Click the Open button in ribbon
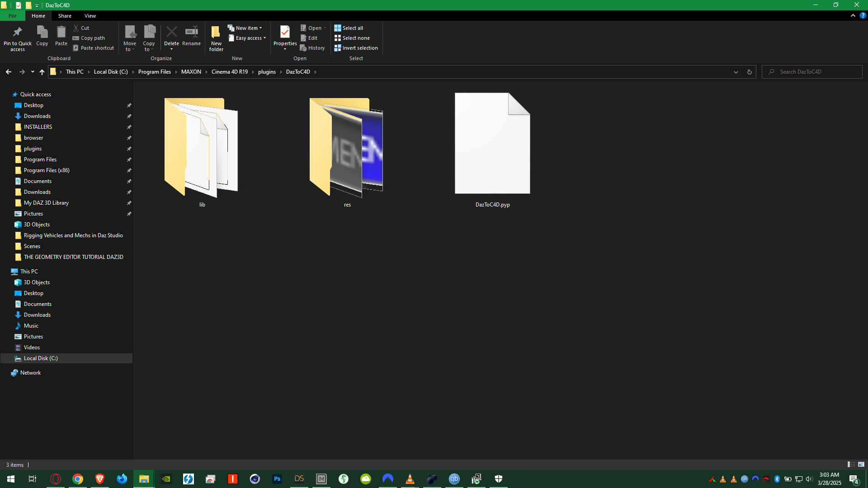Image resolution: width=868 pixels, height=488 pixels. click(311, 28)
